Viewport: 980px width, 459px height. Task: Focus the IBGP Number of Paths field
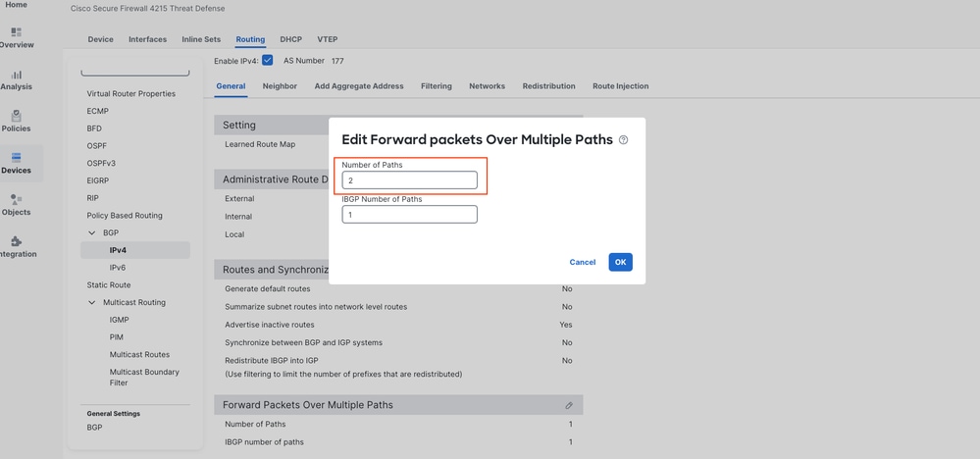click(x=409, y=214)
